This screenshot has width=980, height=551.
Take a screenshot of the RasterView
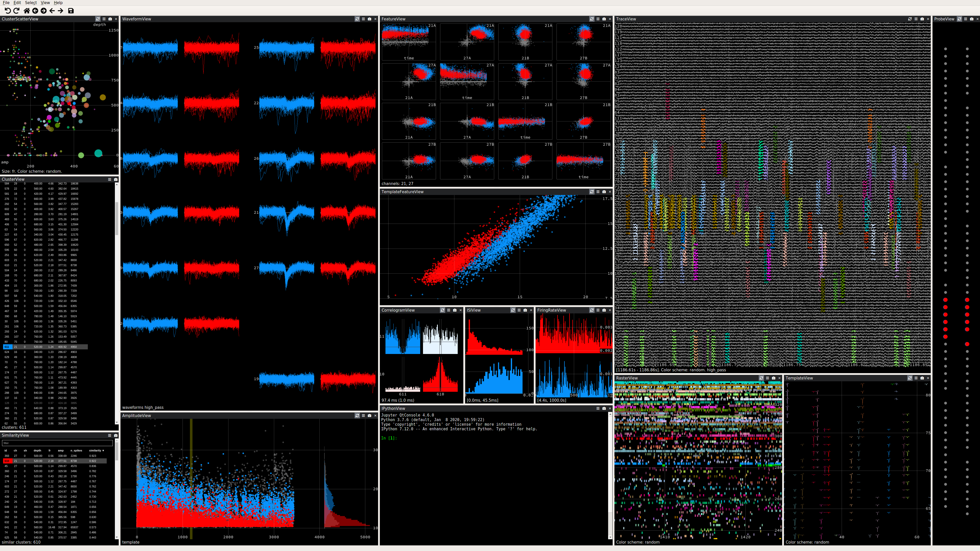[x=774, y=378]
